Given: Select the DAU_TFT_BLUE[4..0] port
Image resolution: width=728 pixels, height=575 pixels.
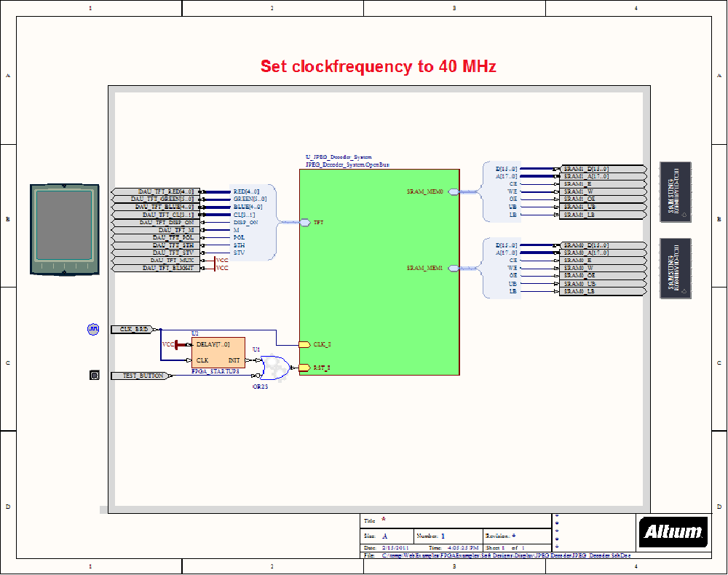Looking at the screenshot, I should [156, 207].
